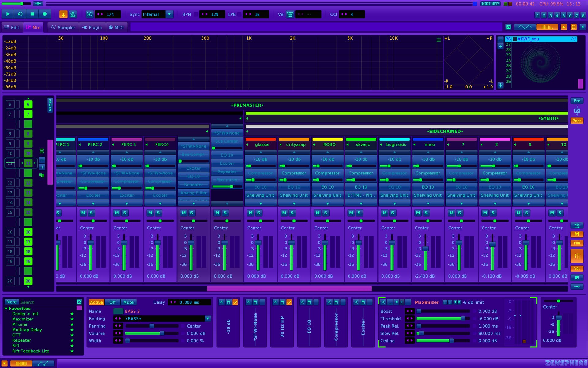Toggle the FX chain display icon

(x=577, y=111)
